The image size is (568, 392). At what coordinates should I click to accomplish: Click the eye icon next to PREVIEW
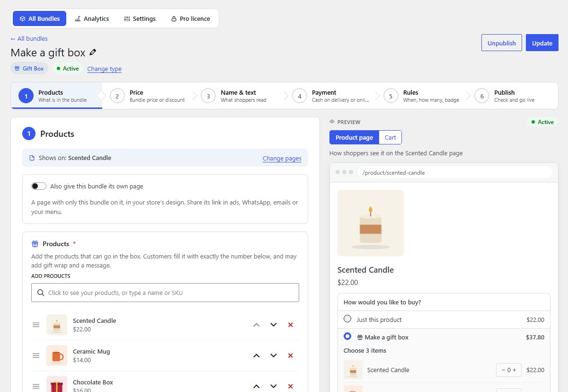332,122
